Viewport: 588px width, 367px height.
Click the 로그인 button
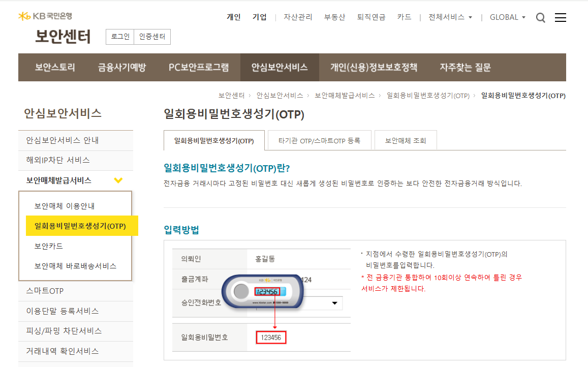119,37
